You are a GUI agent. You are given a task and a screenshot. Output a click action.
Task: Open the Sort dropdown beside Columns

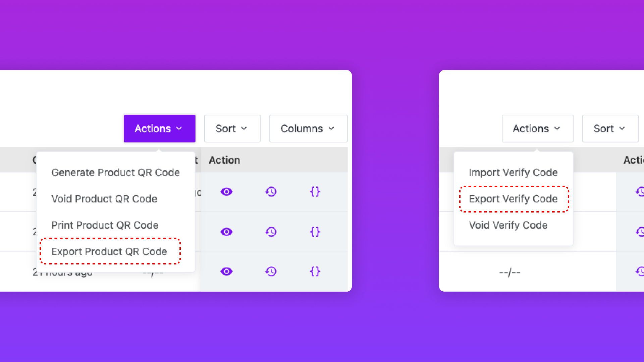pos(232,129)
